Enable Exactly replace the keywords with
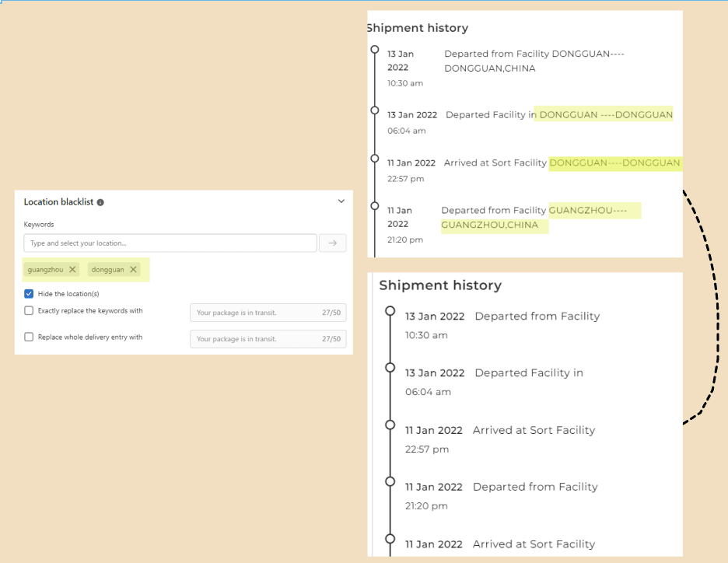The height and width of the screenshot is (563, 728). (x=29, y=311)
